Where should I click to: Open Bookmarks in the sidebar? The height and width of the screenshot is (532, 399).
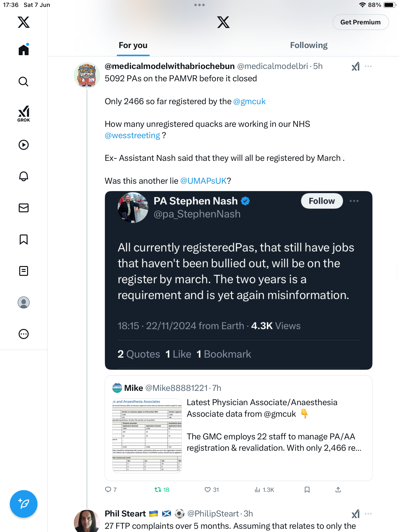24,239
